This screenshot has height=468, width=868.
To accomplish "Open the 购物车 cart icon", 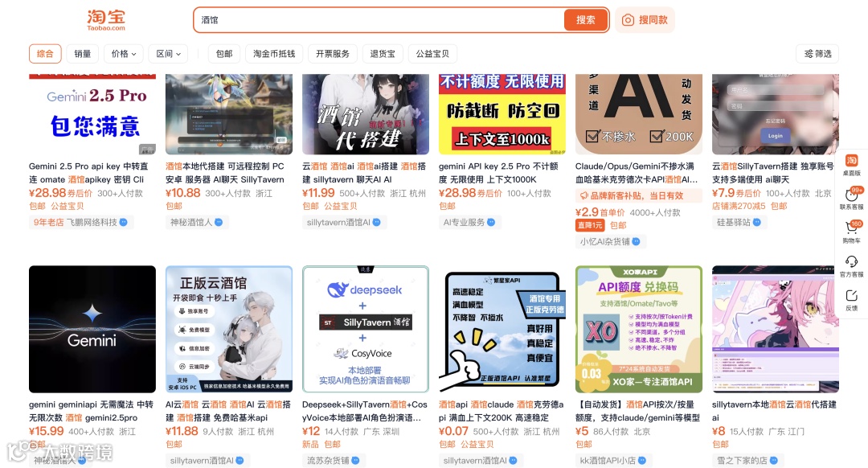I will [851, 232].
